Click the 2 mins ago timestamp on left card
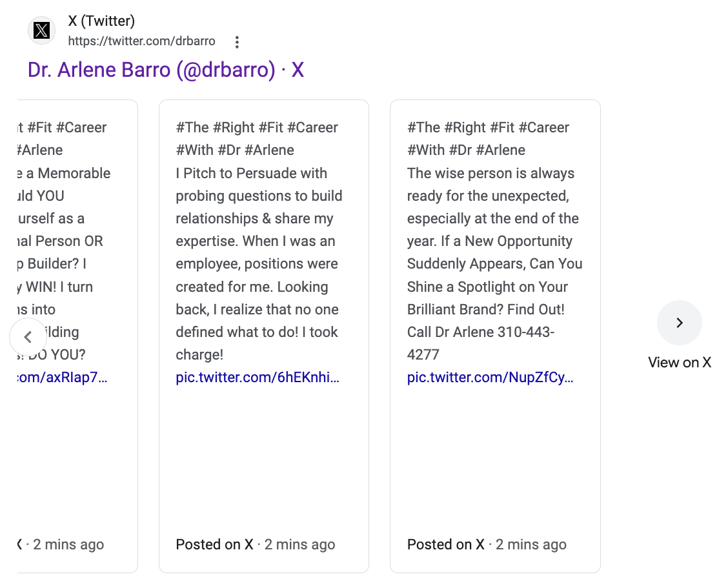 pos(68,544)
